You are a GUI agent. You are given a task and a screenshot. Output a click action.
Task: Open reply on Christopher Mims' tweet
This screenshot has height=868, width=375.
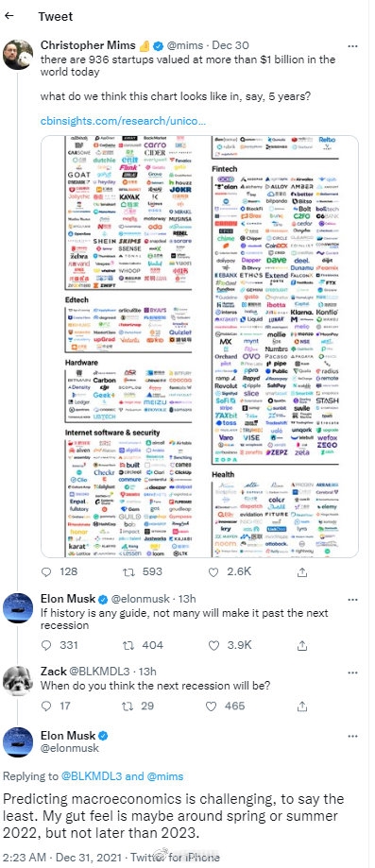(46, 571)
